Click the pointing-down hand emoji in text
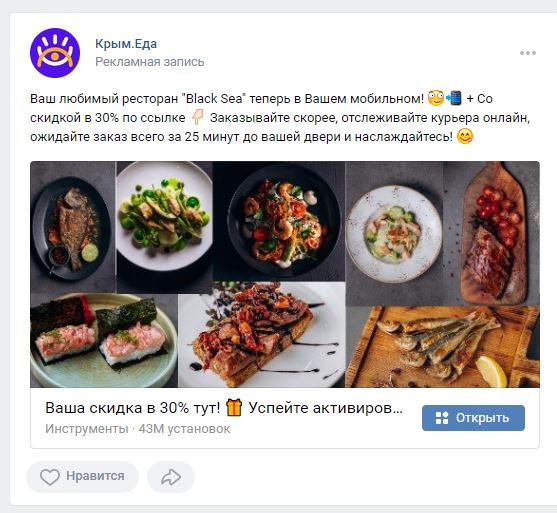557x513 pixels. point(198,117)
